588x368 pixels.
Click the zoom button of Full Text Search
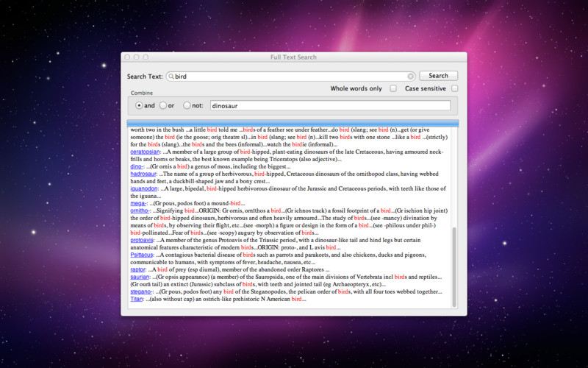coord(146,57)
